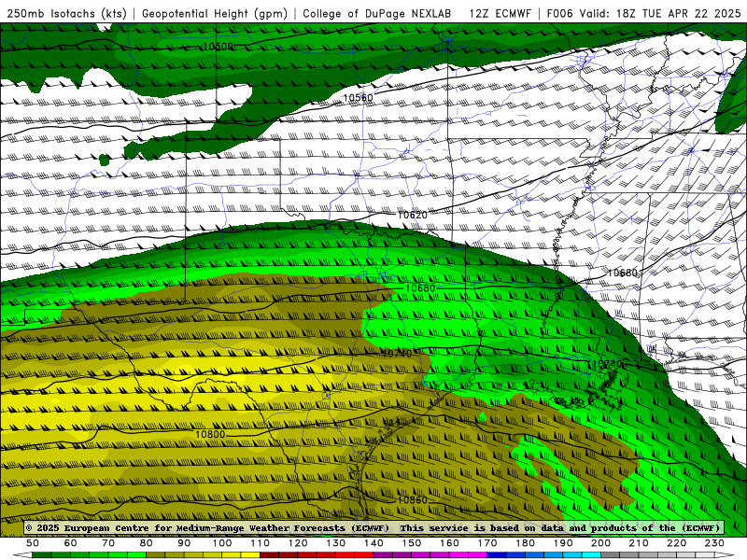Click the 10500 height contour label

[x=218, y=47]
